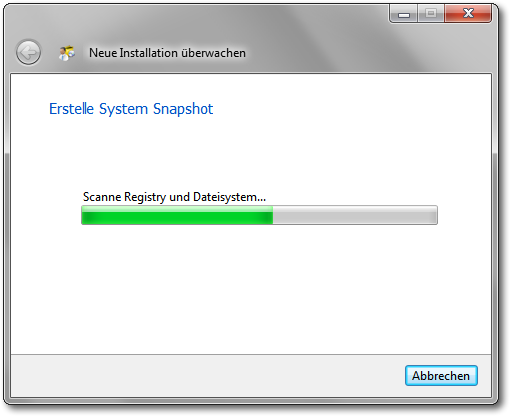Click the installation monitor wizard icon
The image size is (510, 416).
67,53
